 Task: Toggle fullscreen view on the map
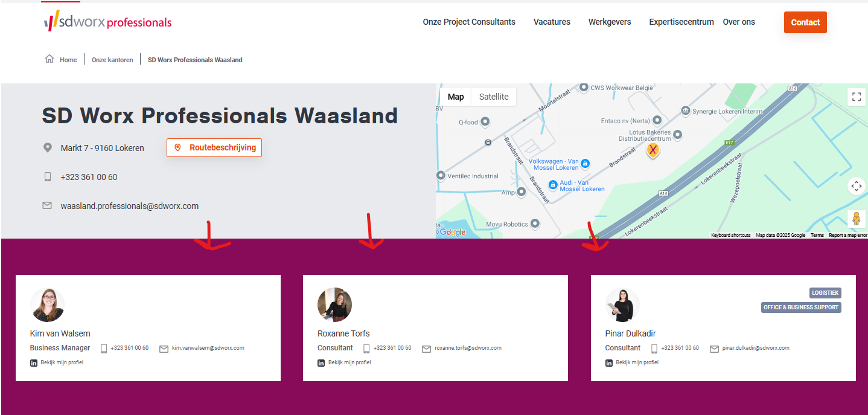(x=856, y=97)
